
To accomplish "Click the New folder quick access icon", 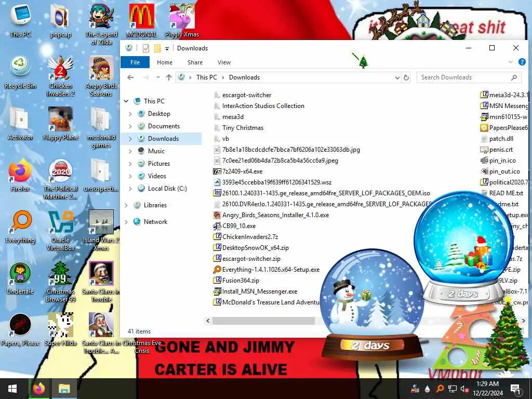I will click(157, 48).
